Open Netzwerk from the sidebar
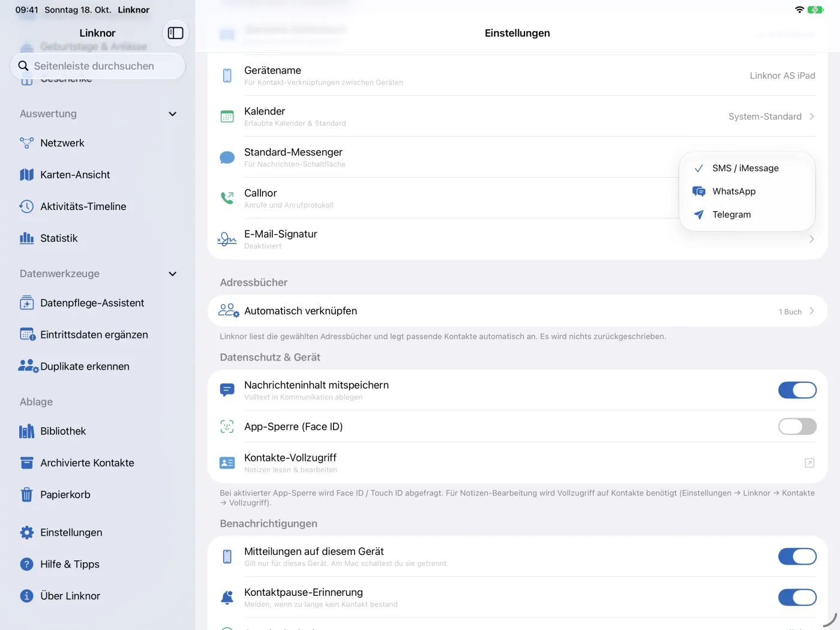Screen dimensions: 840x630 pos(62,143)
